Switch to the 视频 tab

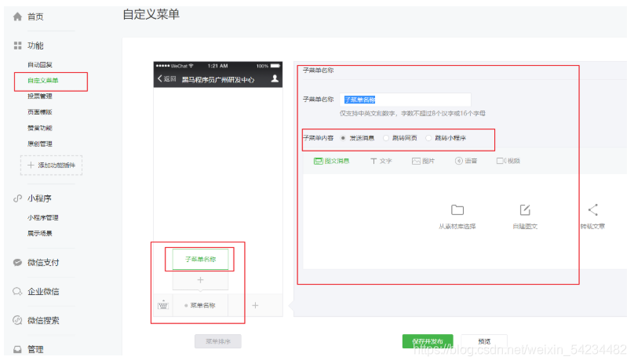pyautogui.click(x=508, y=161)
